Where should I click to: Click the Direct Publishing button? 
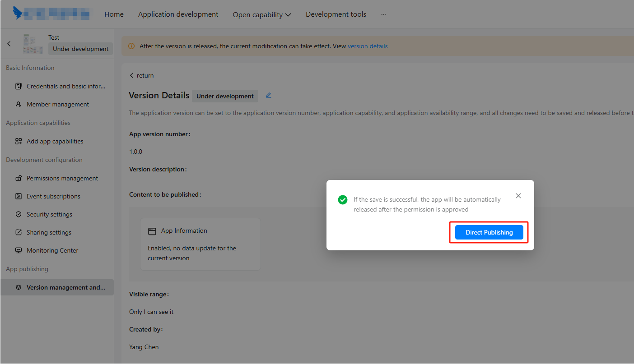(x=489, y=232)
